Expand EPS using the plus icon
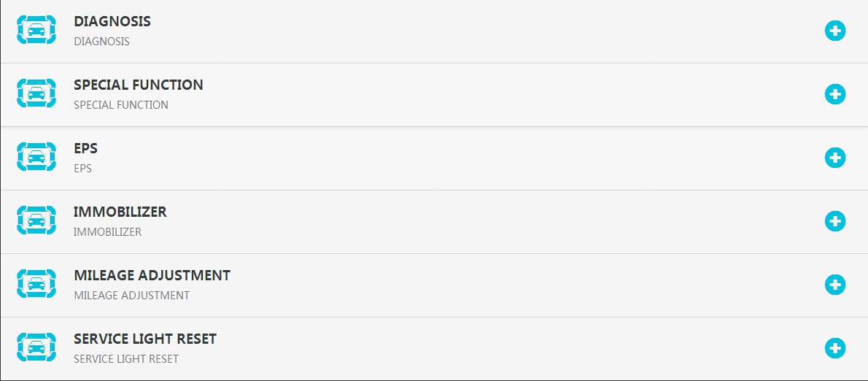The height and width of the screenshot is (381, 868). 835,158
